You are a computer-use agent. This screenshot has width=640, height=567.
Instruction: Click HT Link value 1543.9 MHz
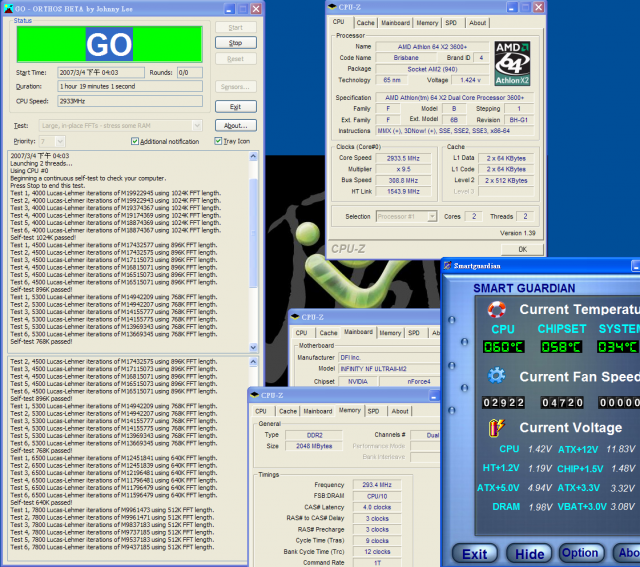point(403,191)
